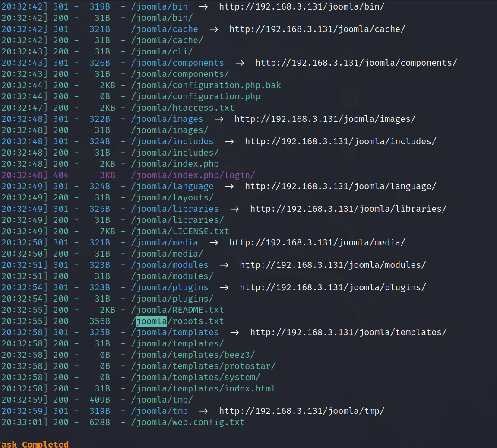Screen dimensions: 497x448
Task: Follow the joomla/components/ redirect URL
Action: 356,63
